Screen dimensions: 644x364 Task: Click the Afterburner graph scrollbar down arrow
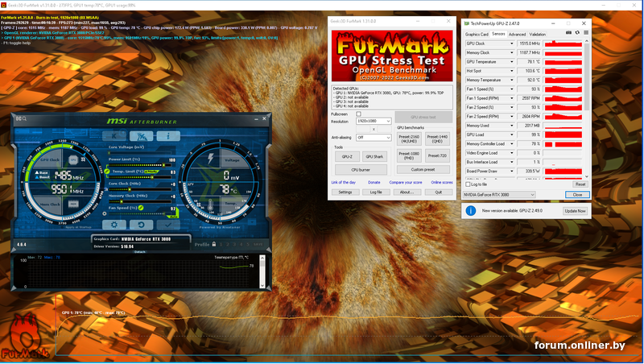coord(262,285)
